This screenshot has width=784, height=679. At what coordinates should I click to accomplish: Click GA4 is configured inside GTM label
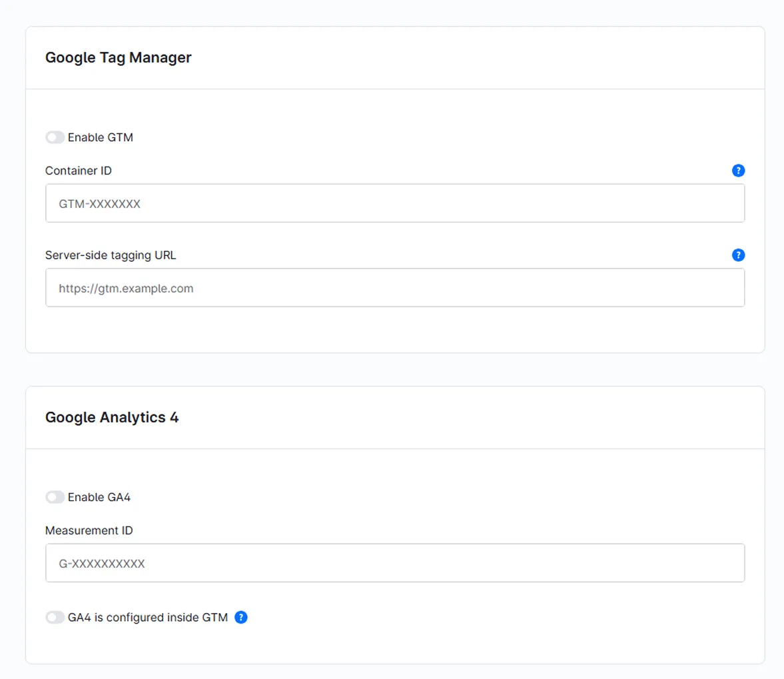pyautogui.click(x=148, y=618)
